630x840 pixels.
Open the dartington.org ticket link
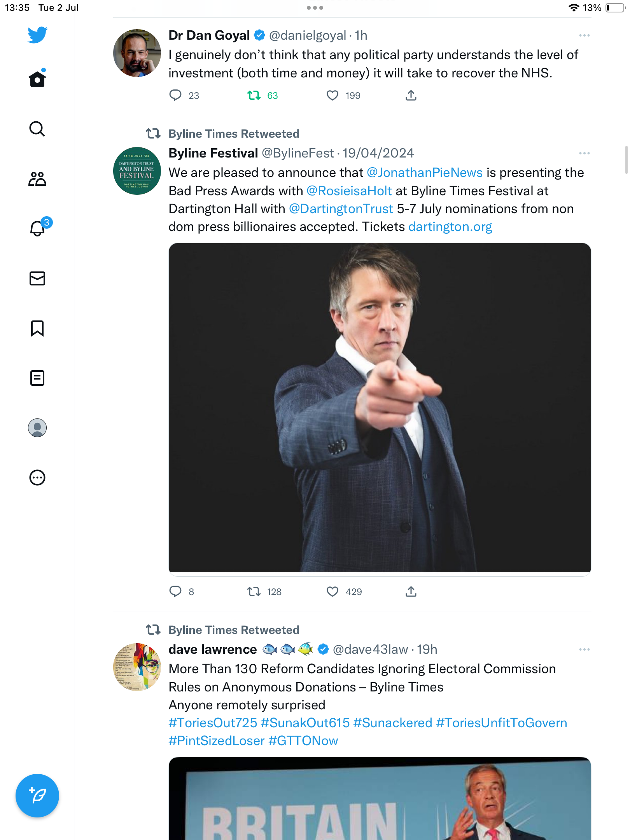450,227
